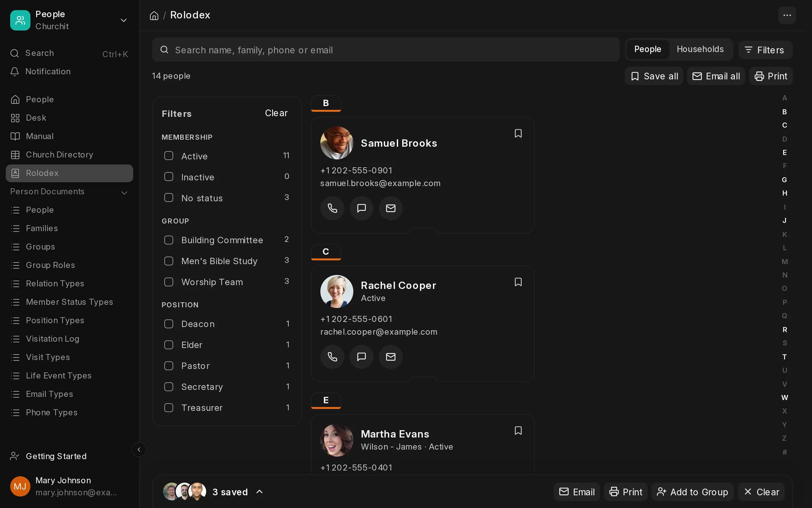
Task: Open Church Directory in the sidebar
Action: (x=69, y=155)
